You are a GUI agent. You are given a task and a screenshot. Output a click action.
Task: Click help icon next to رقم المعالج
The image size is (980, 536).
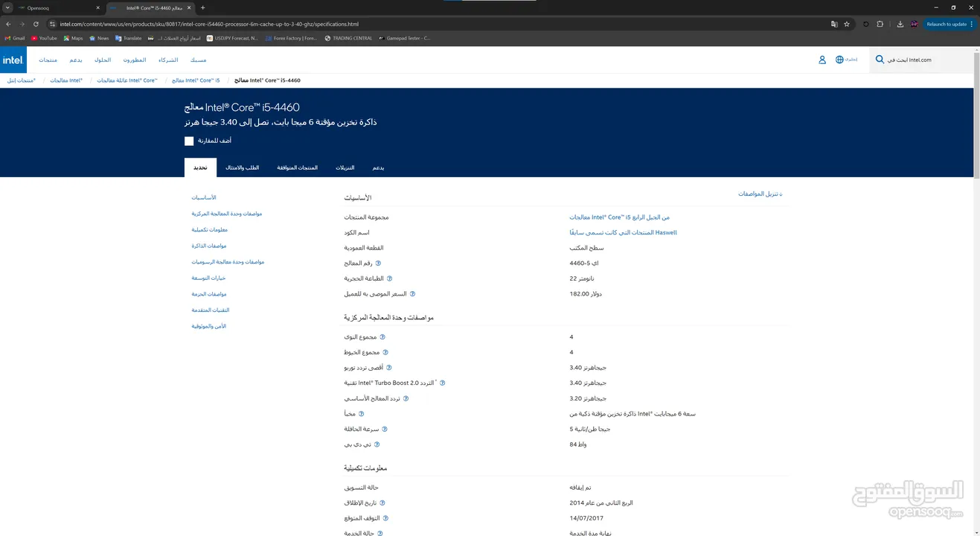pos(378,263)
